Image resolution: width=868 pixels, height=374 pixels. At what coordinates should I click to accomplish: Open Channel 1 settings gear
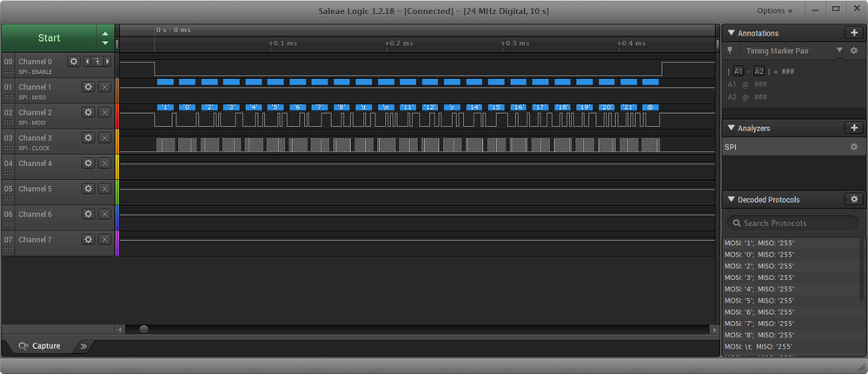tap(88, 87)
